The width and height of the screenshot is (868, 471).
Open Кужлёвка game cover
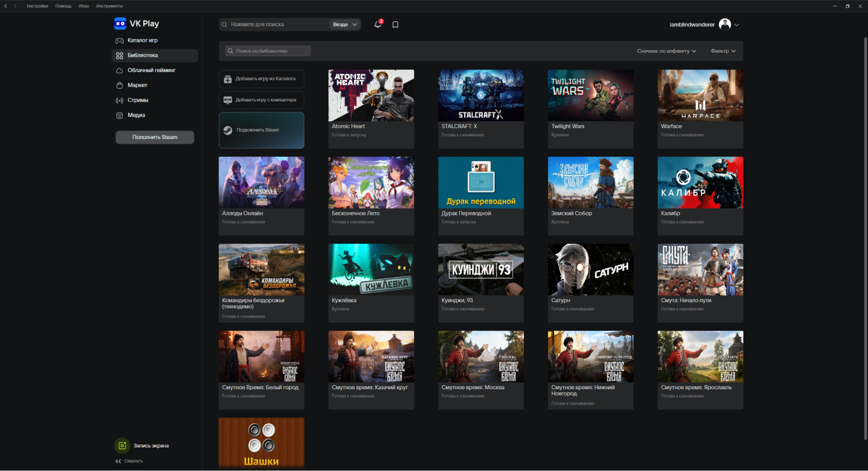[x=371, y=269]
